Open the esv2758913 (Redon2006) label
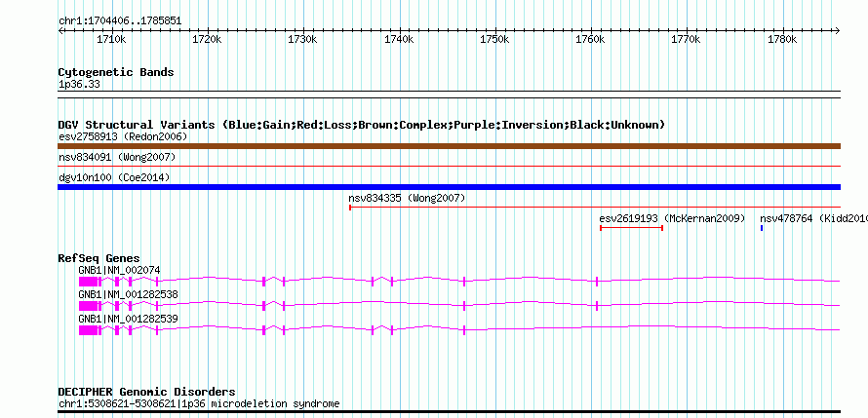 tap(123, 136)
